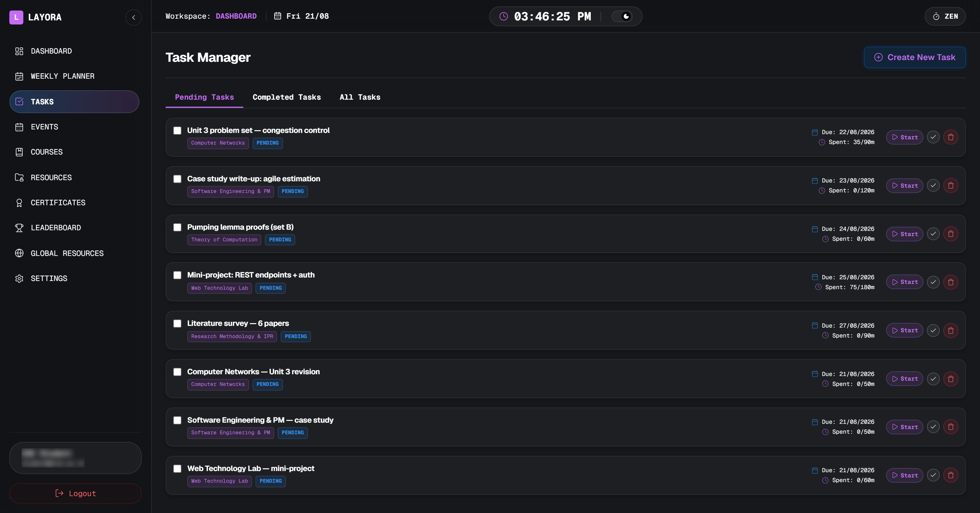Delete the Pumping lemma proofs task
Image resolution: width=980 pixels, height=513 pixels.
point(951,233)
